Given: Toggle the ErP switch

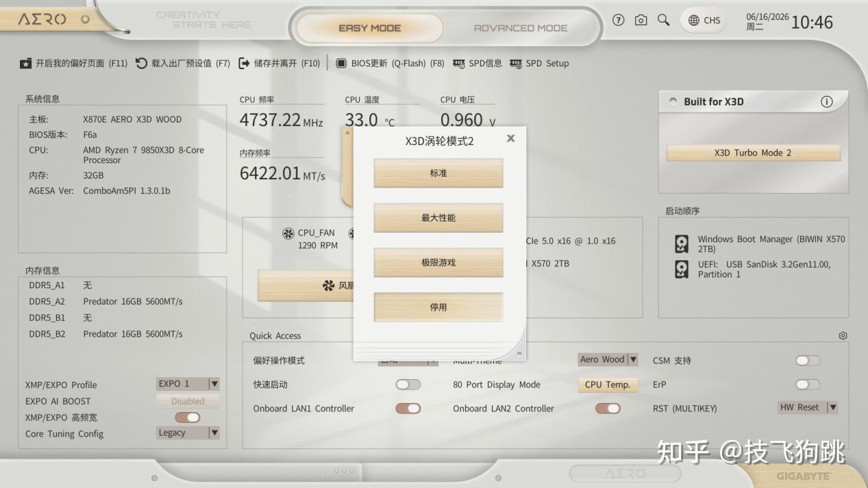Looking at the screenshot, I should pos(808,385).
